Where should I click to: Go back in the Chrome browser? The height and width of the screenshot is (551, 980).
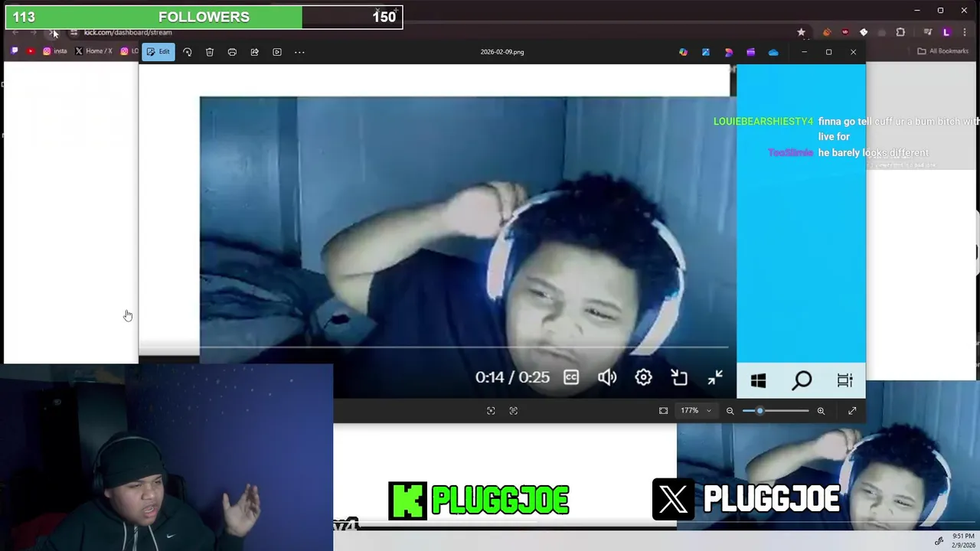[x=15, y=32]
